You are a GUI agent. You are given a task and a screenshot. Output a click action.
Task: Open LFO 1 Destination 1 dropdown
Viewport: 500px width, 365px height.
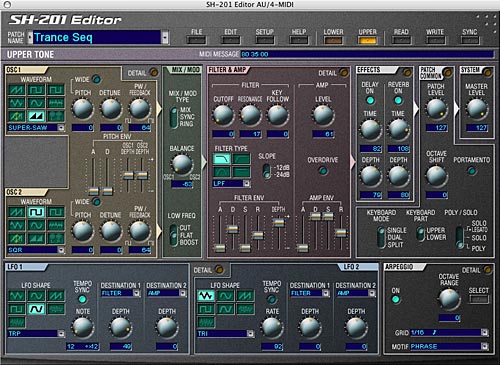coord(137,293)
